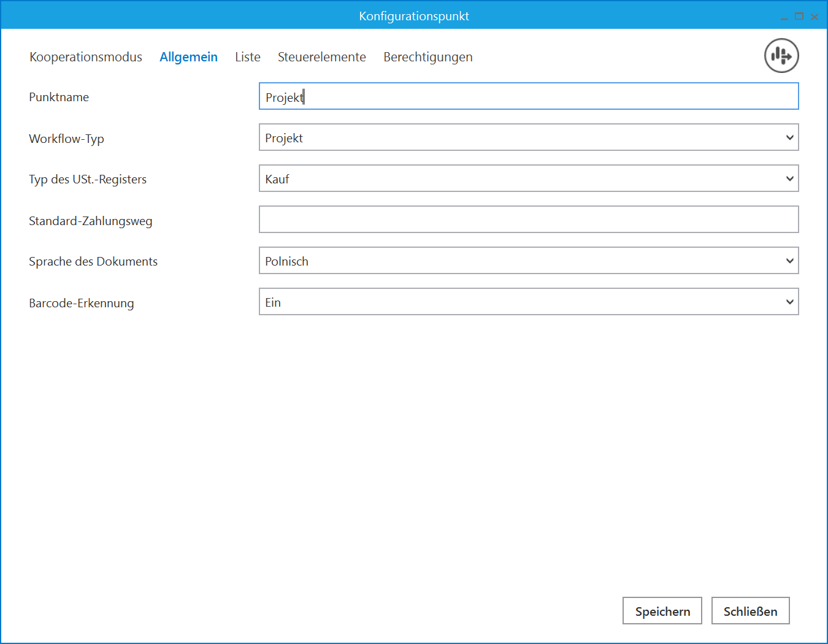This screenshot has width=828, height=644.
Task: Open the Typ des USt.-Registers dropdown
Action: pyautogui.click(x=528, y=179)
